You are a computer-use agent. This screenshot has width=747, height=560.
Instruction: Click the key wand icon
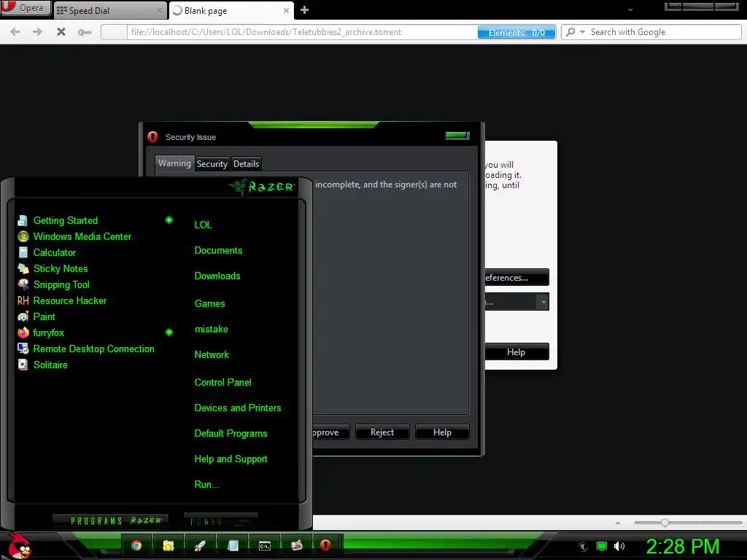click(x=85, y=32)
